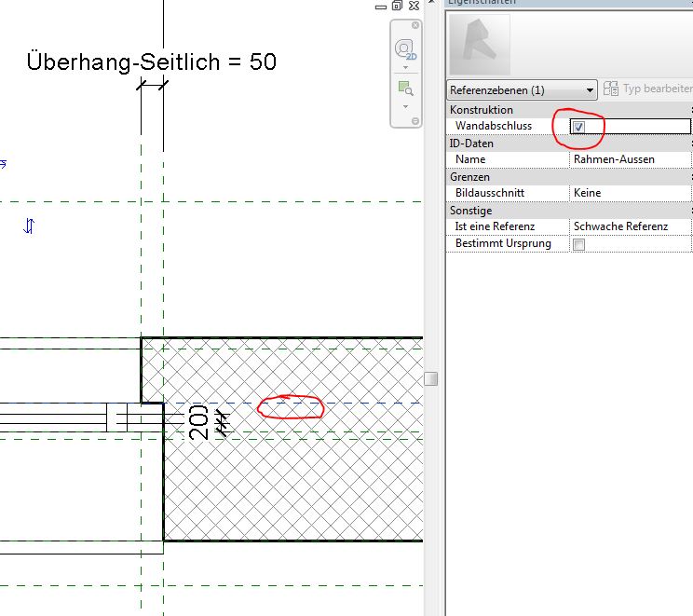Collapse the Grenzen property group
The height and width of the screenshot is (616, 693).
[x=691, y=177]
